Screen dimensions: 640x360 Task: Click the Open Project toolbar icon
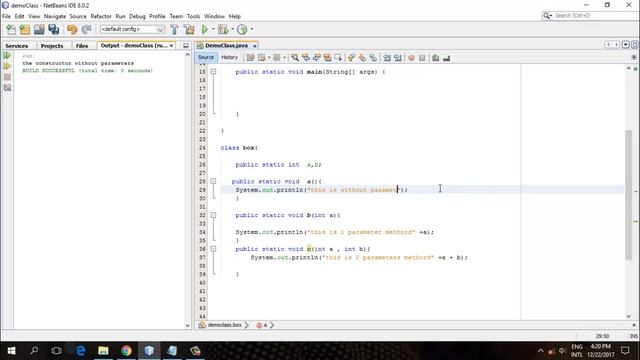pyautogui.click(x=39, y=29)
